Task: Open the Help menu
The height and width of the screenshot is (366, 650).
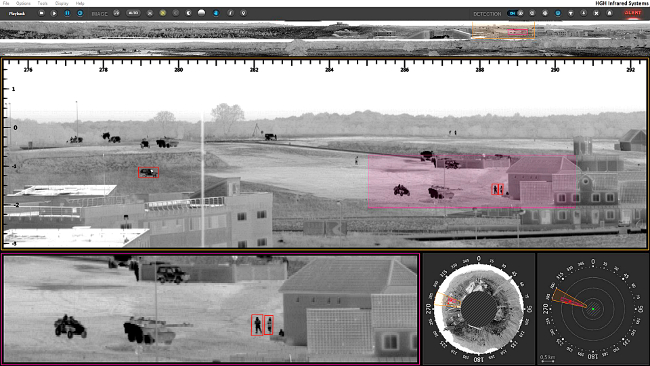Action: pyautogui.click(x=80, y=3)
